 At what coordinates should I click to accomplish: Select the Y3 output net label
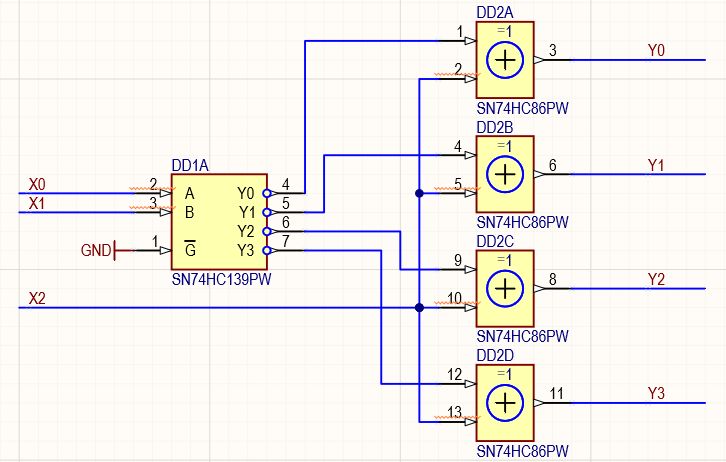[x=656, y=393]
